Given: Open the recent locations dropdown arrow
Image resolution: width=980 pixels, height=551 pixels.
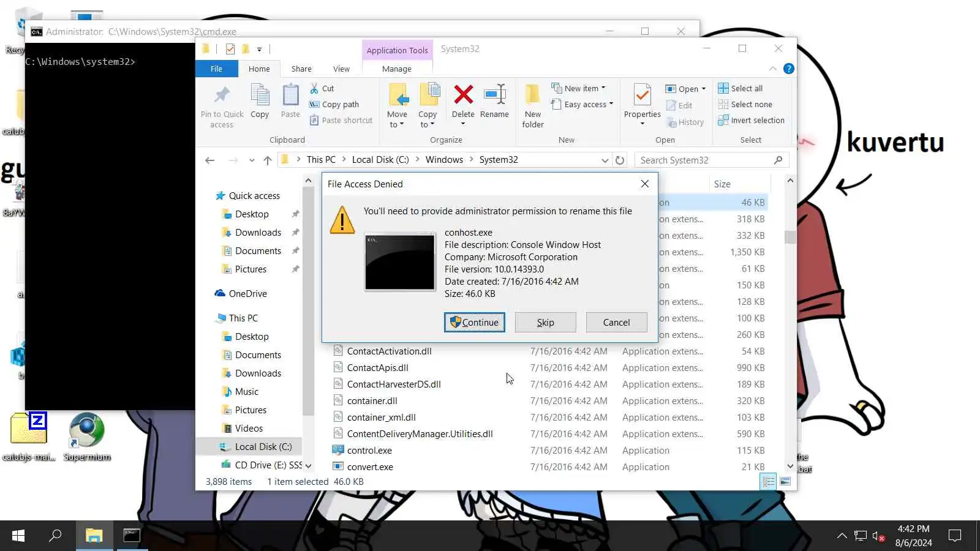Looking at the screenshot, I should [252, 160].
